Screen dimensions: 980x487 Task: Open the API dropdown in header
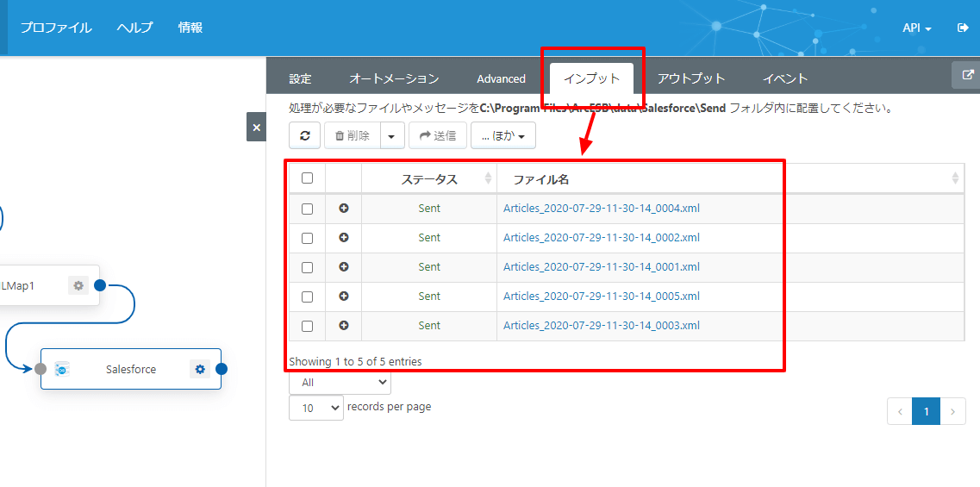click(x=917, y=28)
